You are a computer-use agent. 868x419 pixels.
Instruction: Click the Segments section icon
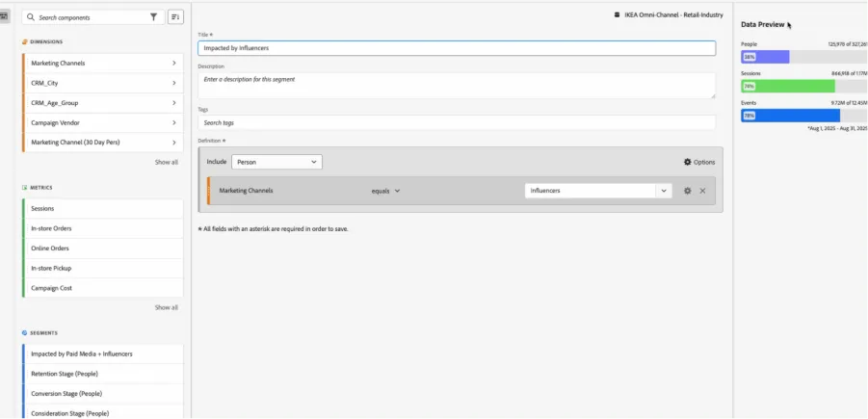[x=24, y=333]
